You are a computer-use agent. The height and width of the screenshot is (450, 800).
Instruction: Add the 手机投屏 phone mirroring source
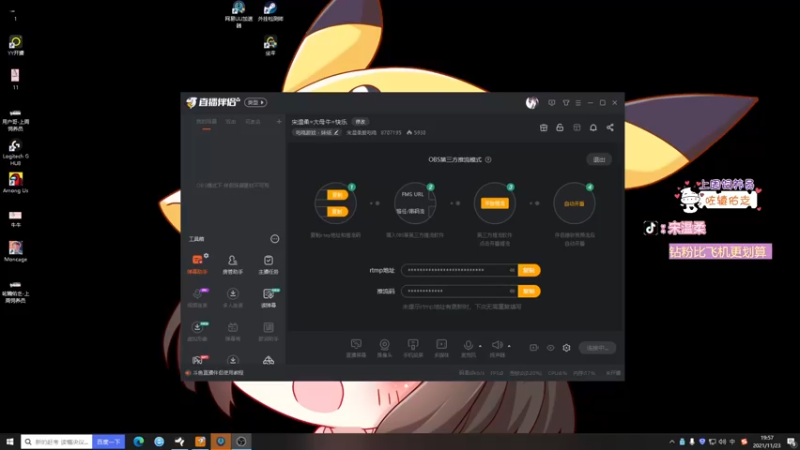click(x=413, y=348)
